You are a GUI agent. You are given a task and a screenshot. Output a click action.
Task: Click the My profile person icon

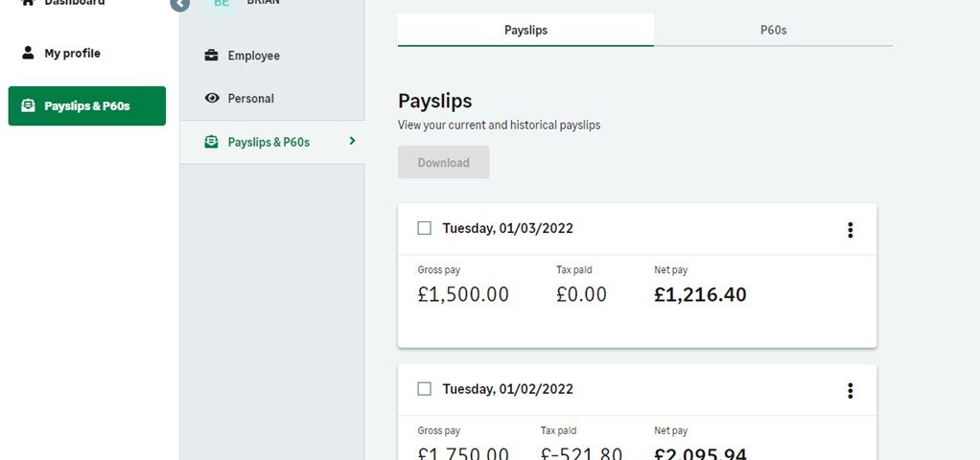(28, 53)
